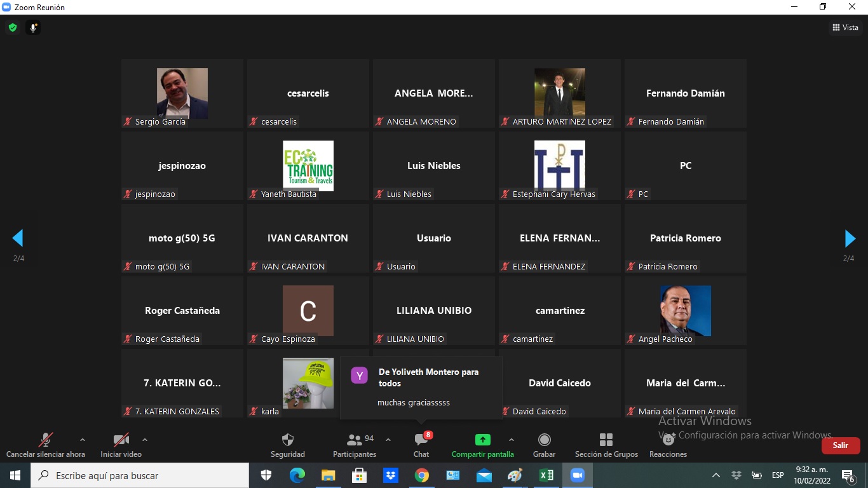Open the Vista view layout menu
Viewport: 868px width, 488px height.
(845, 27)
